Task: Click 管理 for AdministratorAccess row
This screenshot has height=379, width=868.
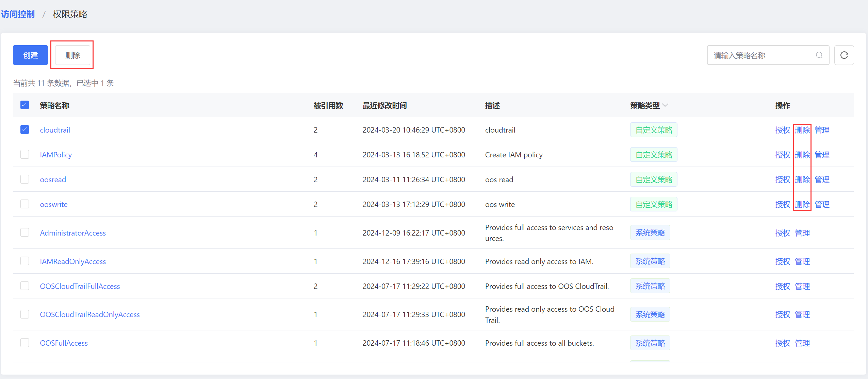Action: click(802, 233)
